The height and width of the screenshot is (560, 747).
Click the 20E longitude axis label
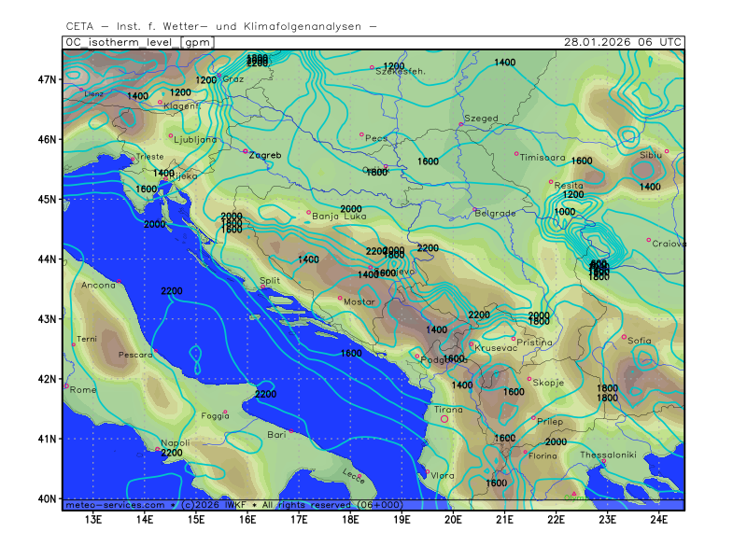[454, 519]
